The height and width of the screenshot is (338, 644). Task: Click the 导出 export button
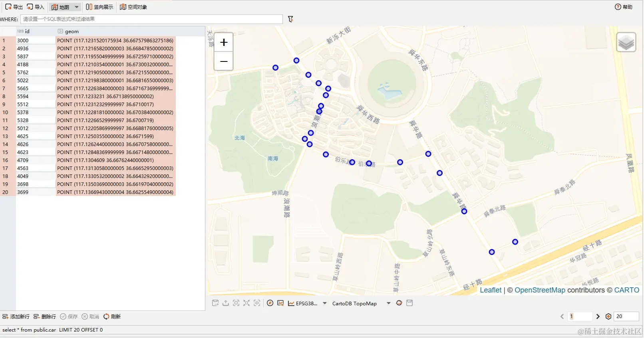(x=14, y=7)
